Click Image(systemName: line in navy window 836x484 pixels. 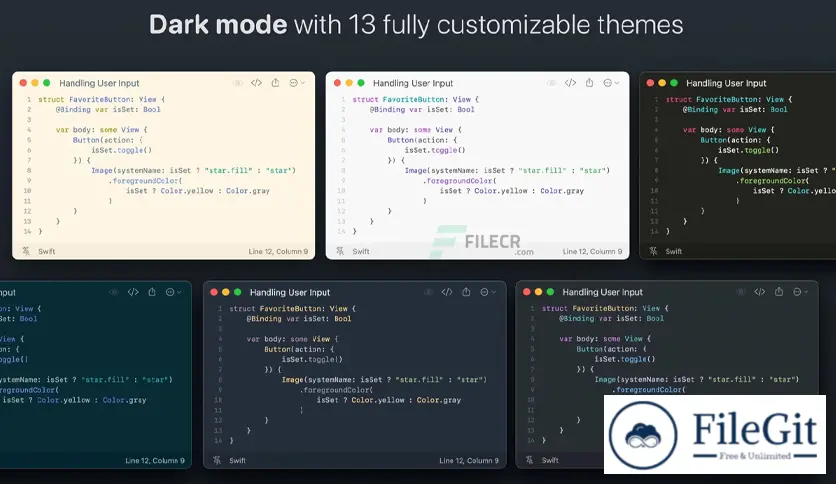(384, 380)
